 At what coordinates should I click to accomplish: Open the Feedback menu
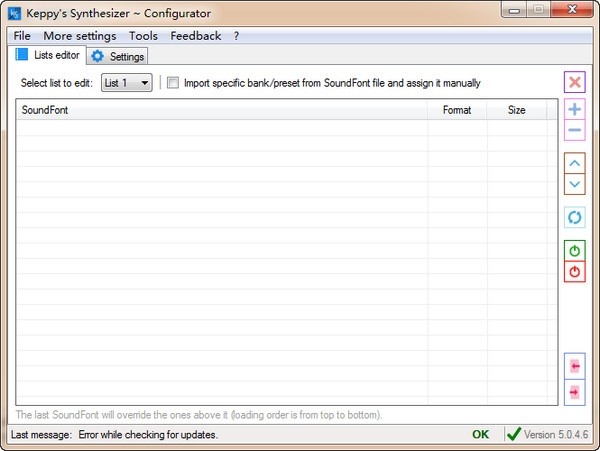pyautogui.click(x=196, y=36)
